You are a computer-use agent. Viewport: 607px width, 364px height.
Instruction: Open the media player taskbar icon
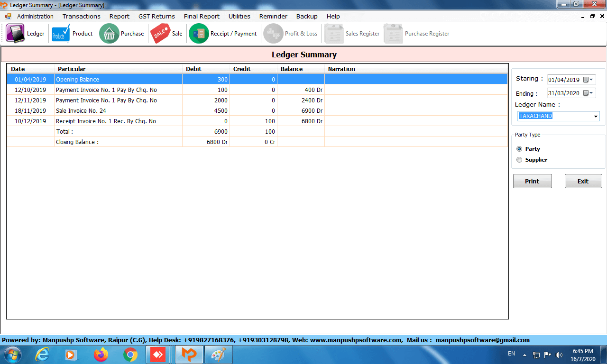(71, 355)
